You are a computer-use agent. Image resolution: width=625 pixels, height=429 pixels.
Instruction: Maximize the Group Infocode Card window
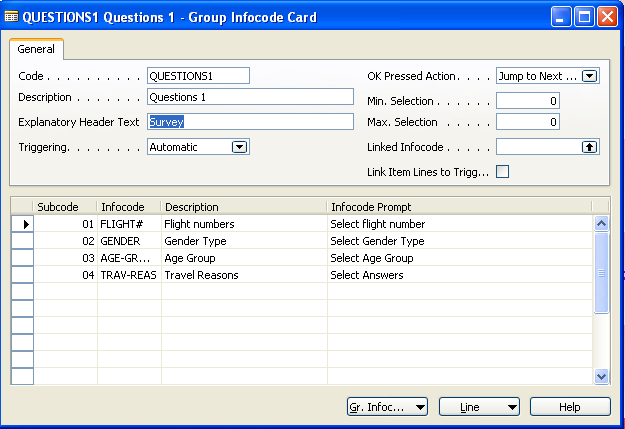(x=585, y=16)
